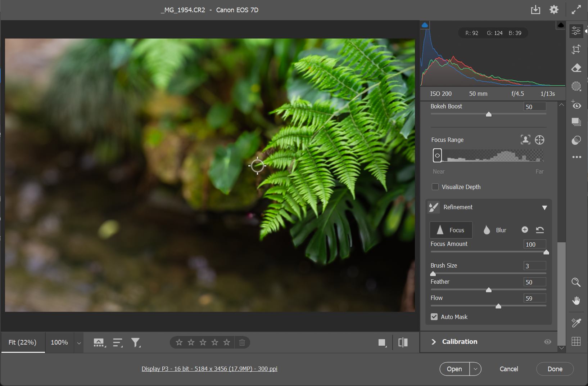The width and height of the screenshot is (588, 386).
Task: Grab the Hand tool
Action: [576, 301]
